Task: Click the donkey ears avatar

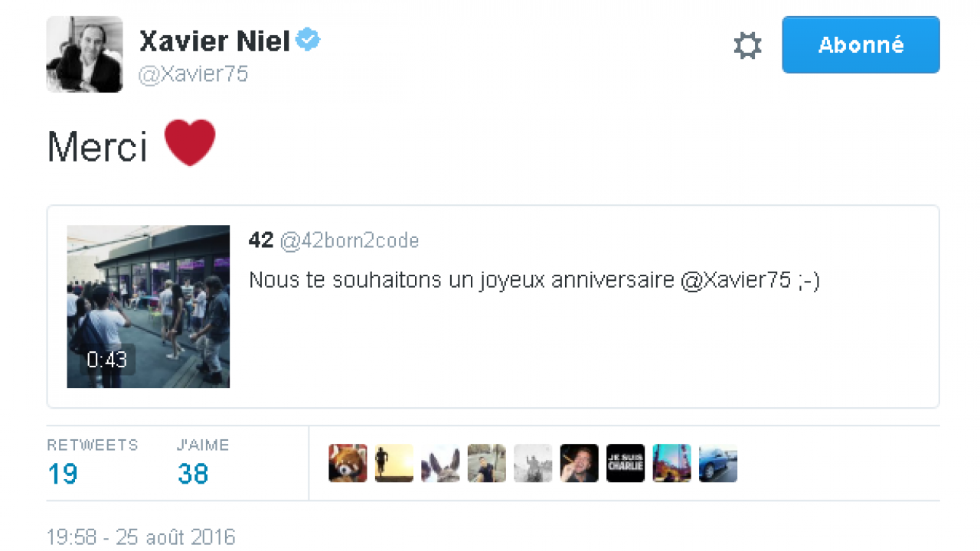Action: pyautogui.click(x=441, y=463)
